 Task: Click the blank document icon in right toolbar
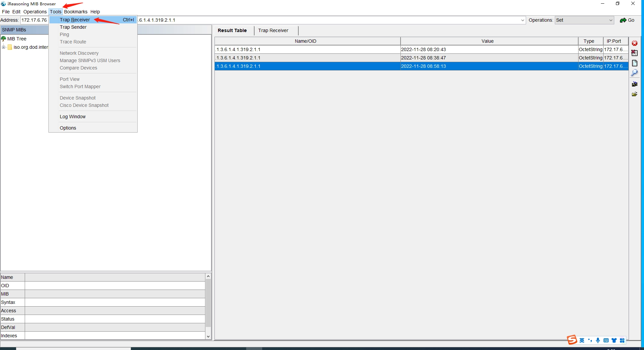(634, 63)
